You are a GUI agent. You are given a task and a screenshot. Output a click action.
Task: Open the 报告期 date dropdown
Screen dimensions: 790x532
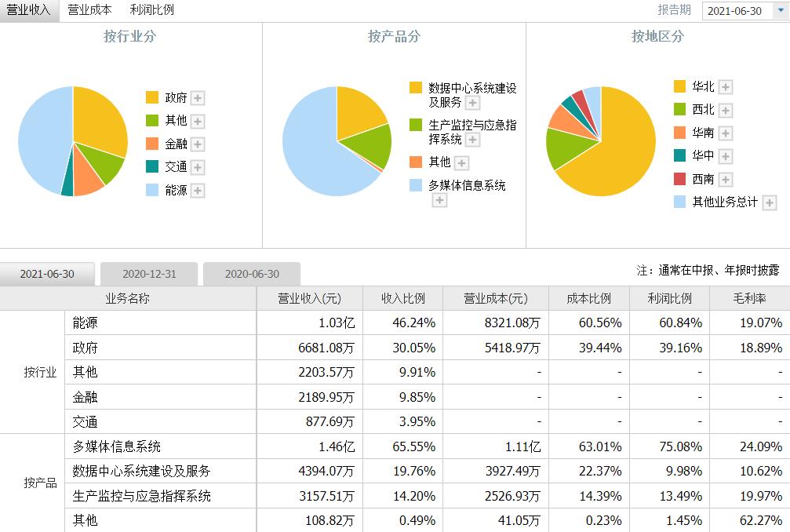point(781,10)
